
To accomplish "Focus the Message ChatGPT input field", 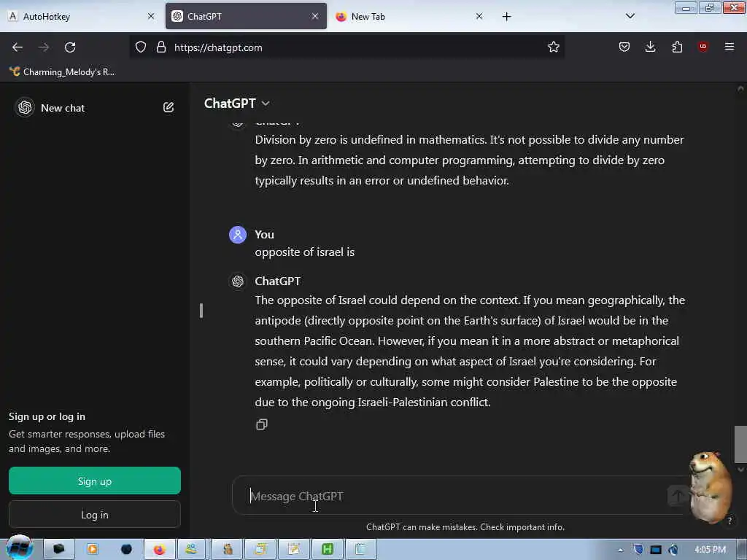I will coord(457,496).
